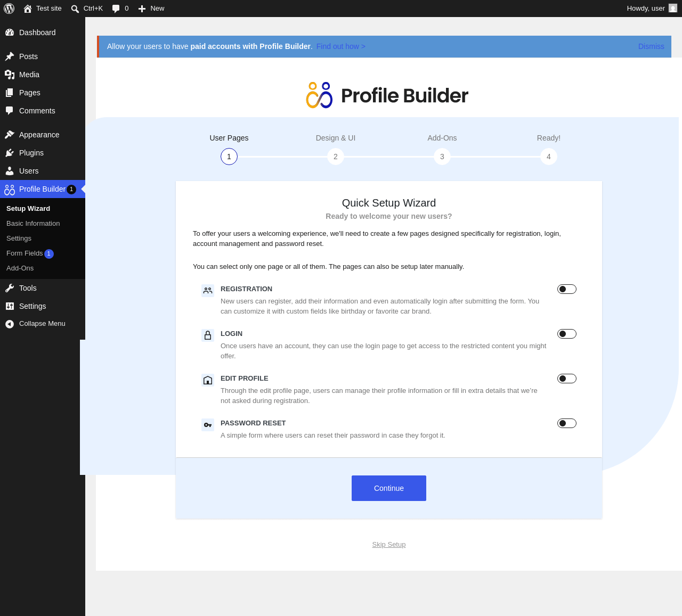Click the user avatar icon

coord(673,8)
